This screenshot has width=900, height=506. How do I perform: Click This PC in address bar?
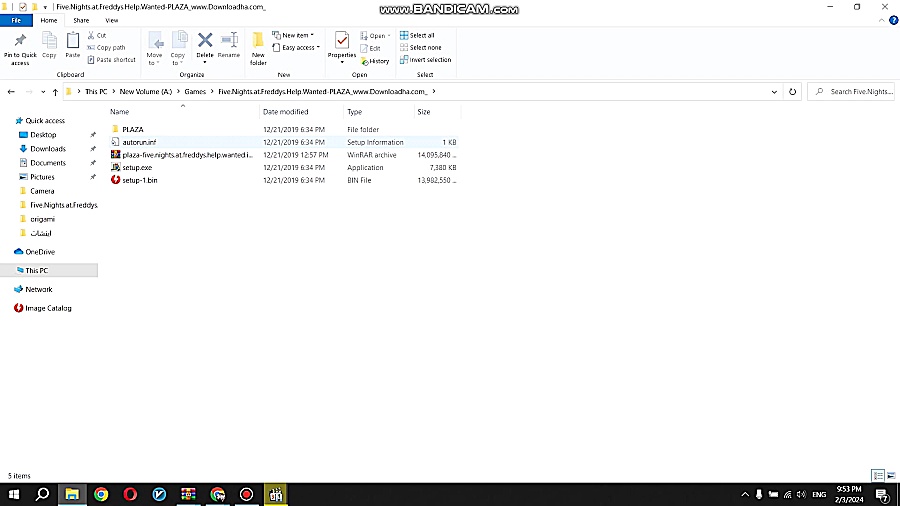click(x=96, y=92)
